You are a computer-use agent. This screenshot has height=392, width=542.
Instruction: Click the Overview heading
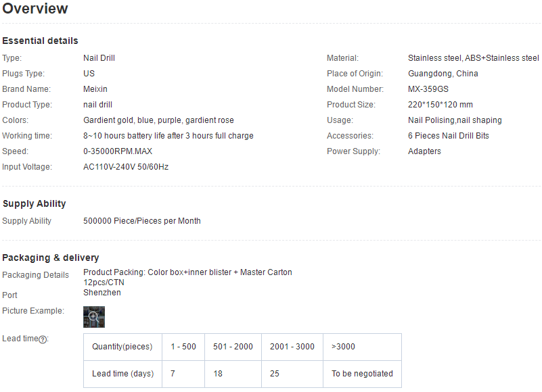coord(35,8)
